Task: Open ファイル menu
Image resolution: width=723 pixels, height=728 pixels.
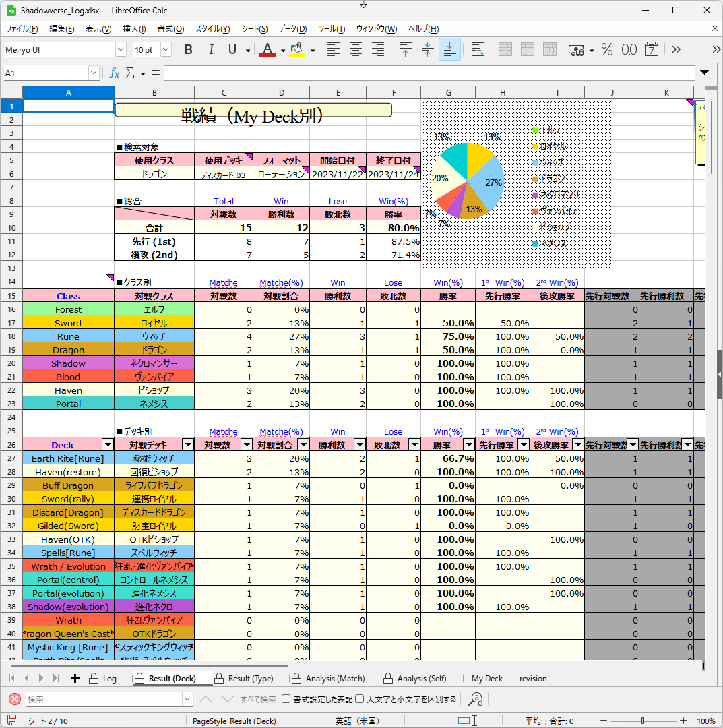Action: click(x=22, y=29)
